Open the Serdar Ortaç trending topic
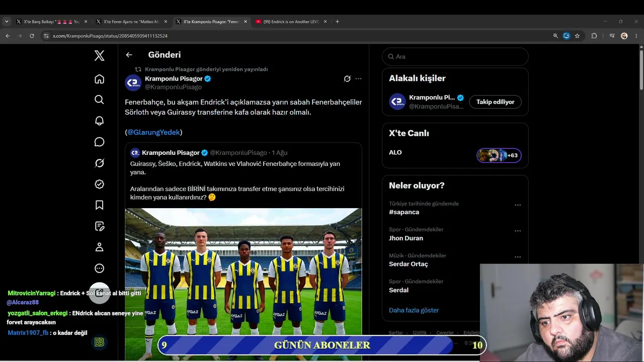 tap(409, 264)
